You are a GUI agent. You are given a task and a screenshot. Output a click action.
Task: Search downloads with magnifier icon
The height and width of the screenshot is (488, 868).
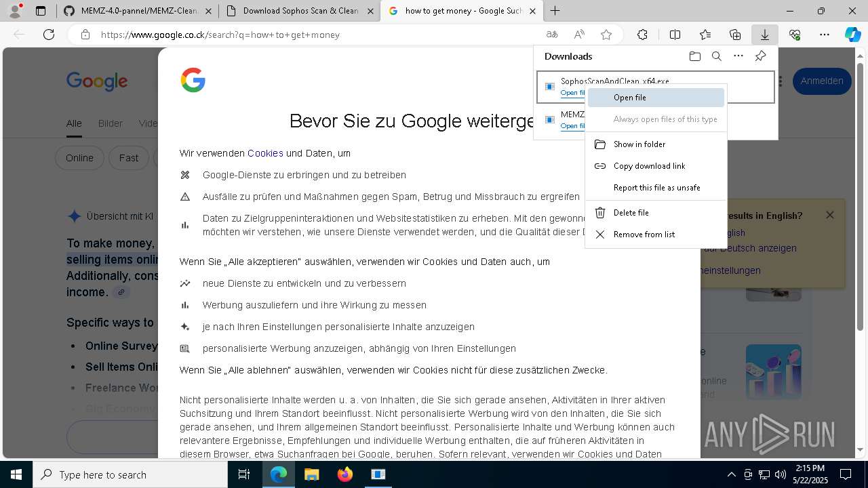[x=716, y=56]
